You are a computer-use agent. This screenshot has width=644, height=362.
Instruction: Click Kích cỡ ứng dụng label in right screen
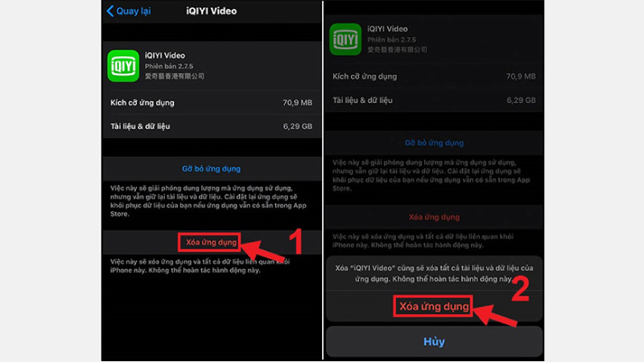tap(365, 76)
